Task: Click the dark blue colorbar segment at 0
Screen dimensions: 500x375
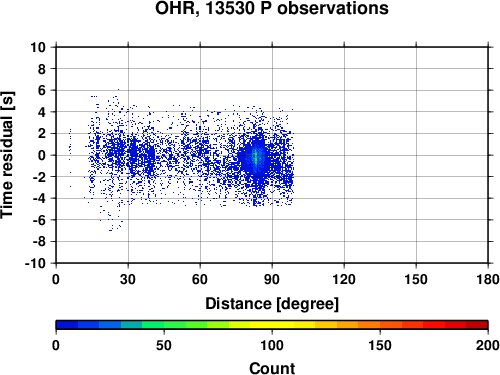Action: coord(67,325)
